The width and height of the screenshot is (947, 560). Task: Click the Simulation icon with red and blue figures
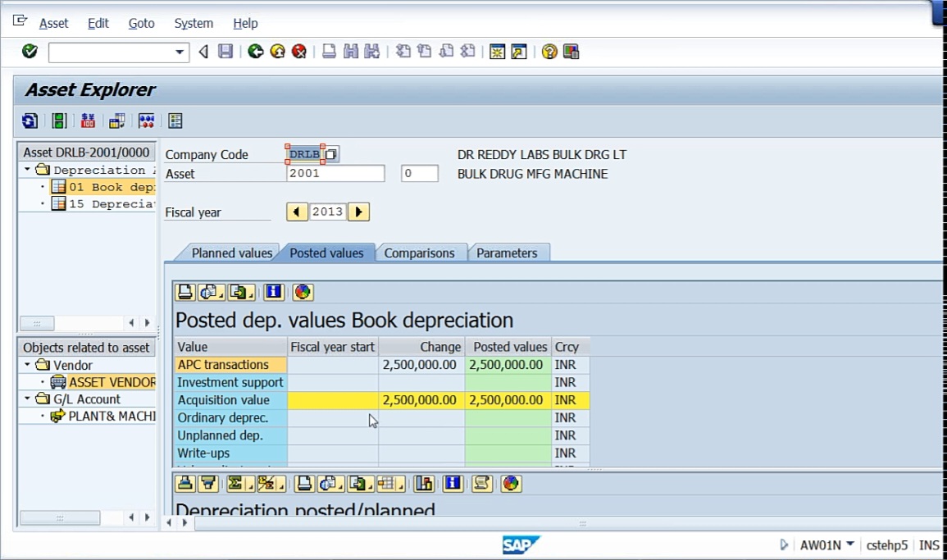[x=146, y=121]
